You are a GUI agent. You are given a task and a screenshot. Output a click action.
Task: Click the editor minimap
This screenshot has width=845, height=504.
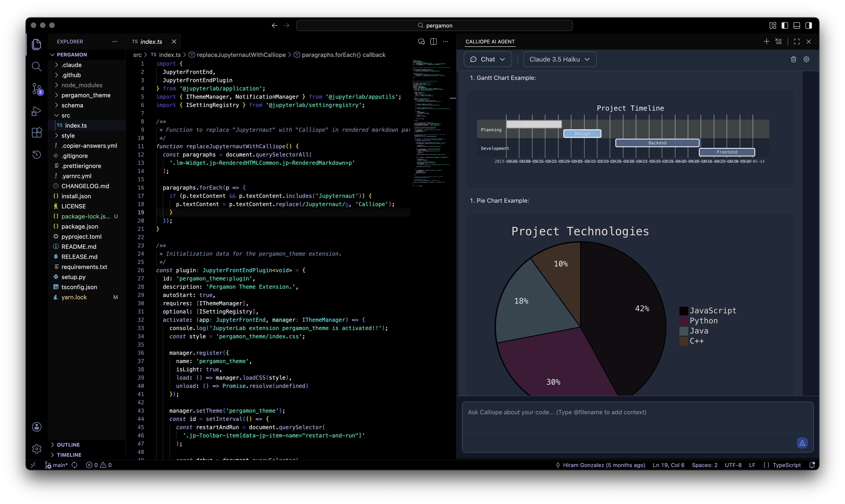coord(431,123)
